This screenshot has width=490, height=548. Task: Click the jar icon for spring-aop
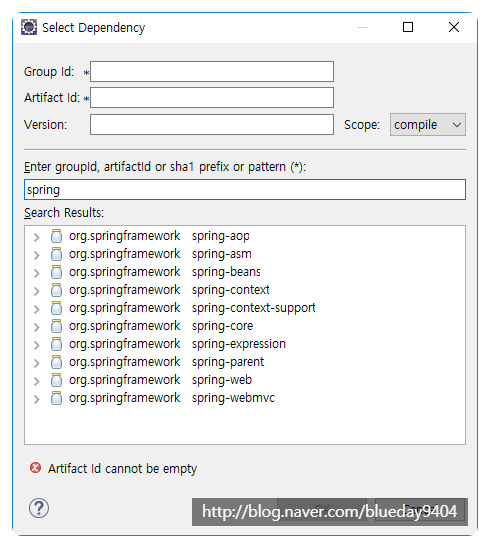click(56, 236)
